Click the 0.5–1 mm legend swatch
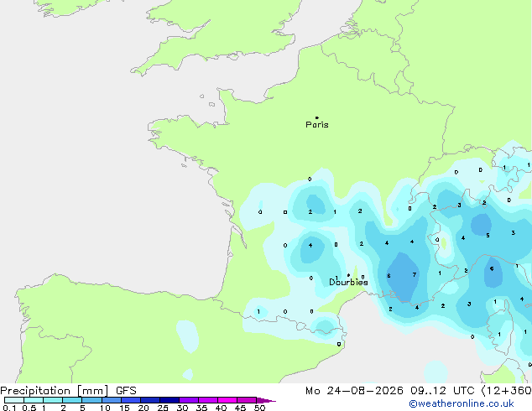 [x=34, y=400]
